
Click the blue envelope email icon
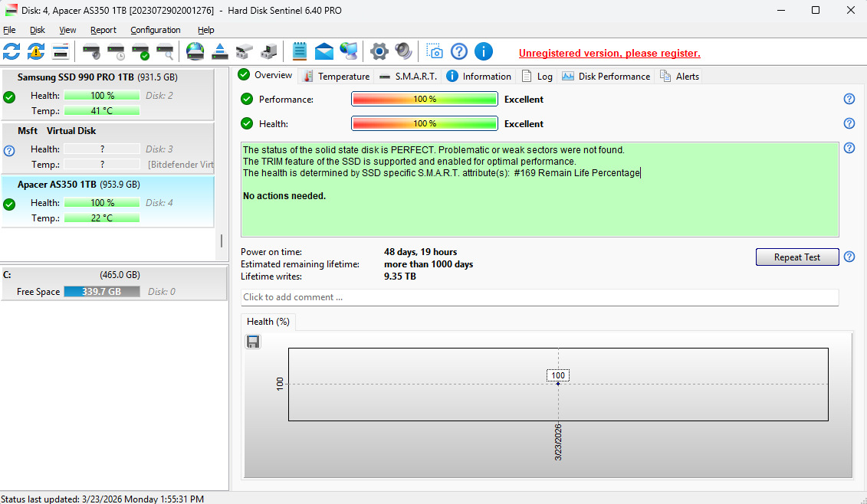point(324,52)
